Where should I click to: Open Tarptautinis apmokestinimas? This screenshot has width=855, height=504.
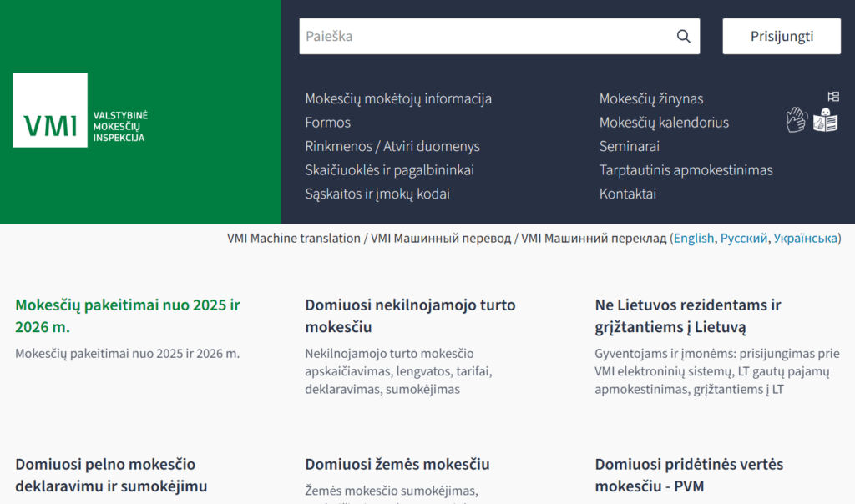tap(686, 169)
